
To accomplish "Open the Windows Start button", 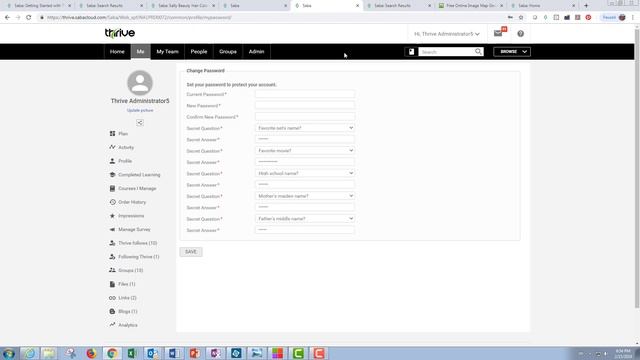I will (x=9, y=353).
